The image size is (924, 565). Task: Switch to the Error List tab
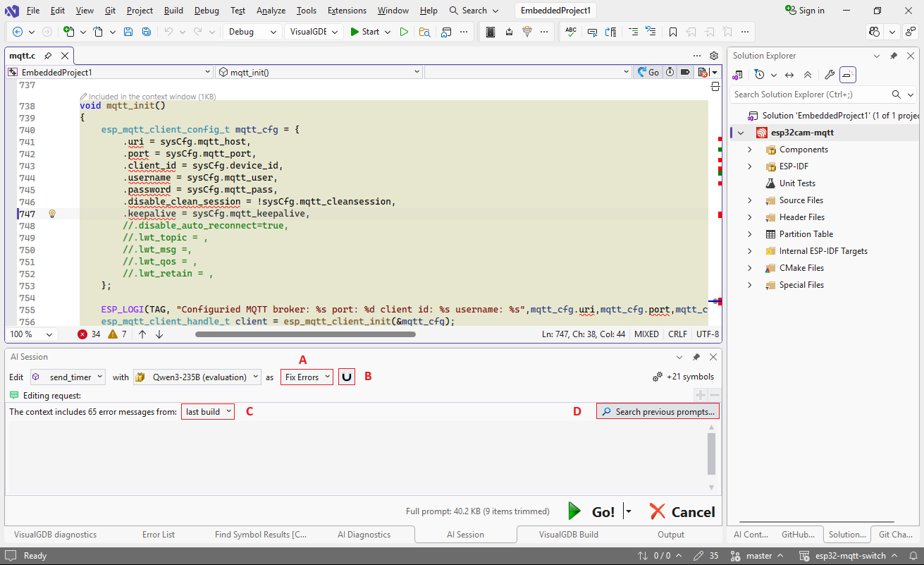159,535
